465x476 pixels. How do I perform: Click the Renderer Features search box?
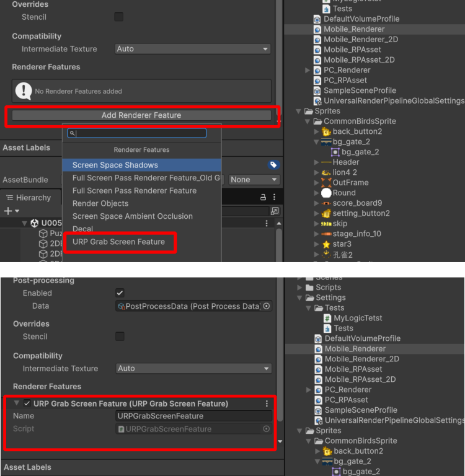coord(141,133)
